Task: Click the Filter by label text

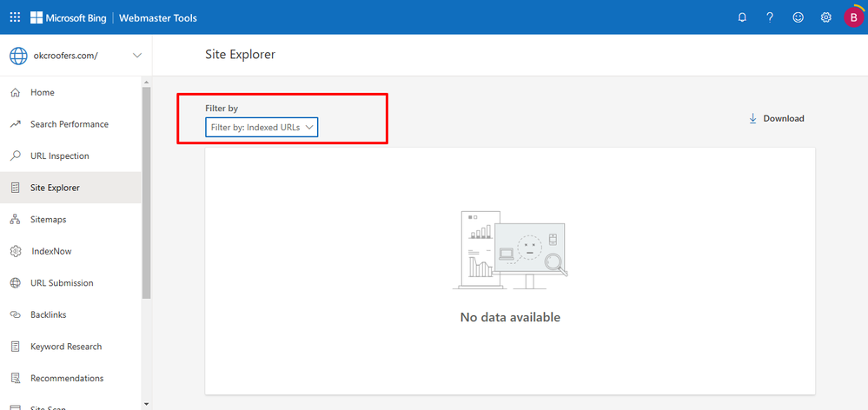Action: pos(222,109)
